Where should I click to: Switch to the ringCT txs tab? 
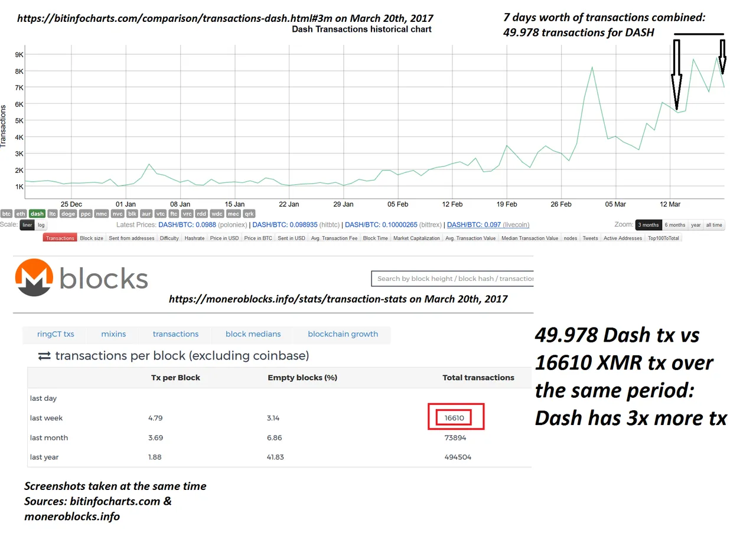pyautogui.click(x=56, y=334)
